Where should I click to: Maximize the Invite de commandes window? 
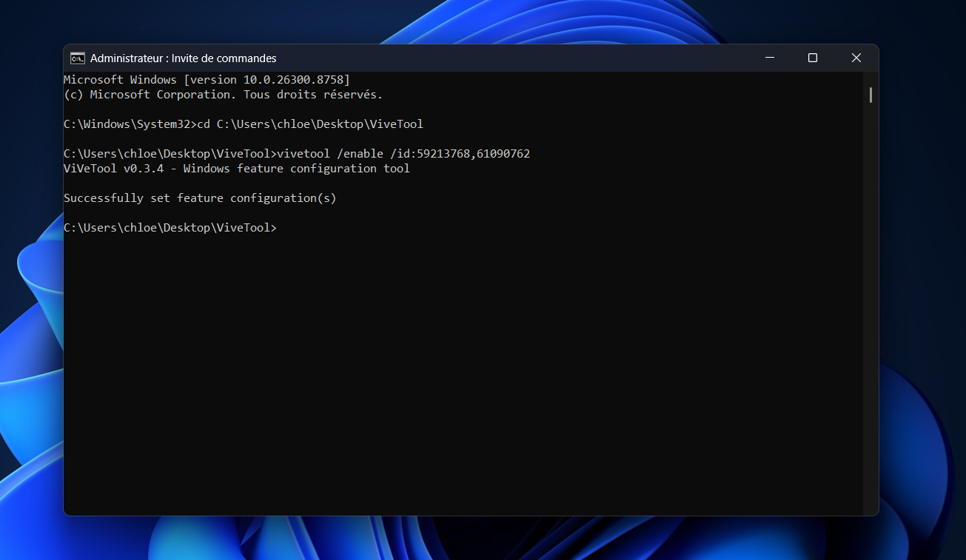813,58
